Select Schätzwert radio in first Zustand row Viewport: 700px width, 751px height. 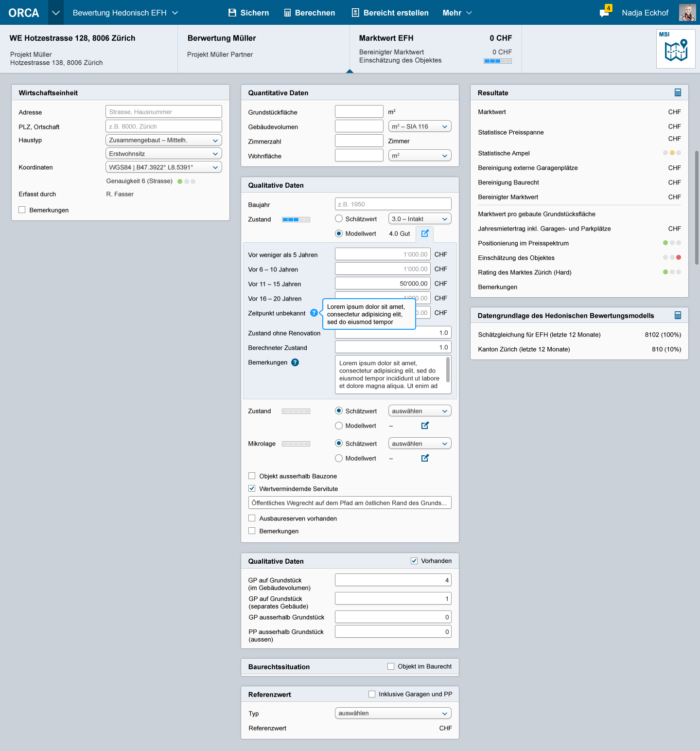coord(339,218)
